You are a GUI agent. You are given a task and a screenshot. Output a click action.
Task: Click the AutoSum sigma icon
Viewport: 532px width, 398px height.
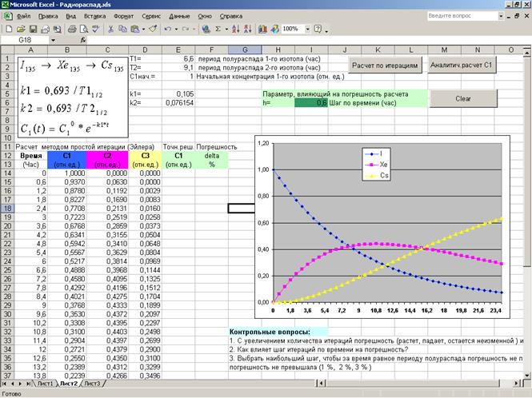219,29
